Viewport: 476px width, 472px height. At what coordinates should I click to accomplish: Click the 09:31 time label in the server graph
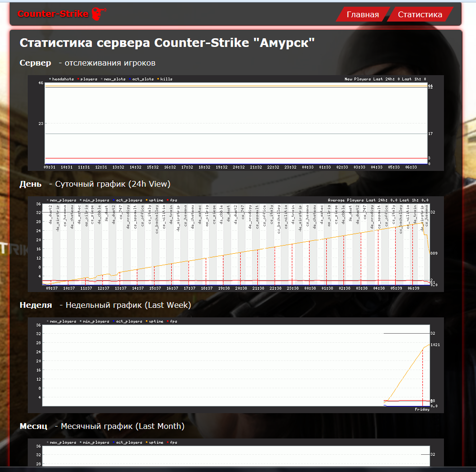point(49,167)
